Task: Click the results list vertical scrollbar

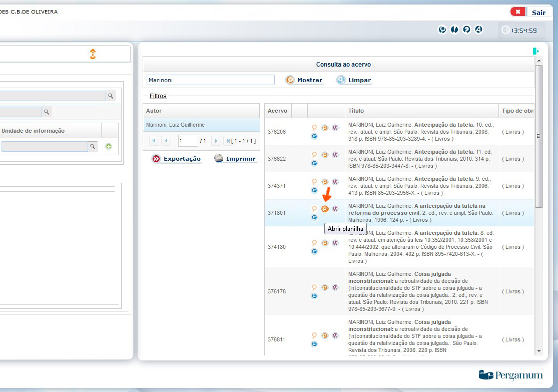Action: (538, 136)
